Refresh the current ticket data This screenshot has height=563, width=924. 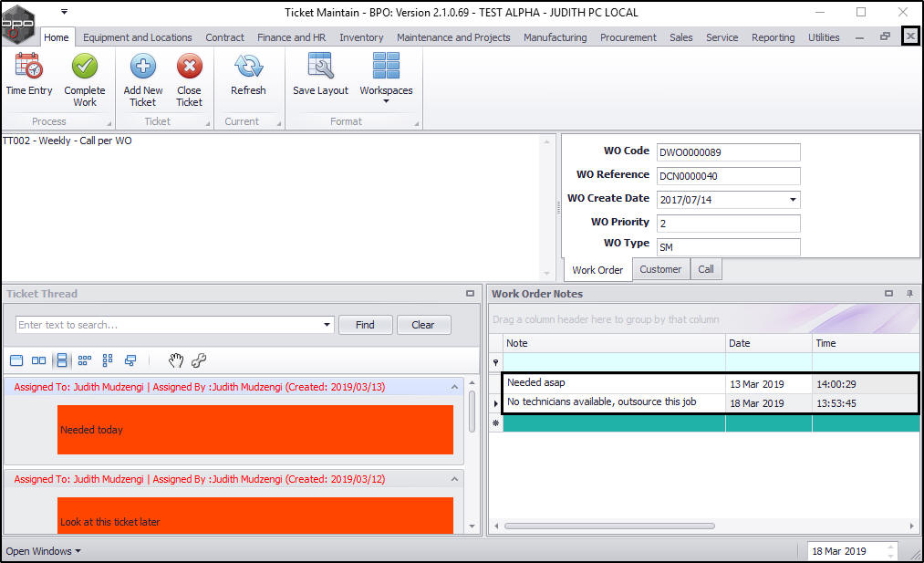(248, 74)
